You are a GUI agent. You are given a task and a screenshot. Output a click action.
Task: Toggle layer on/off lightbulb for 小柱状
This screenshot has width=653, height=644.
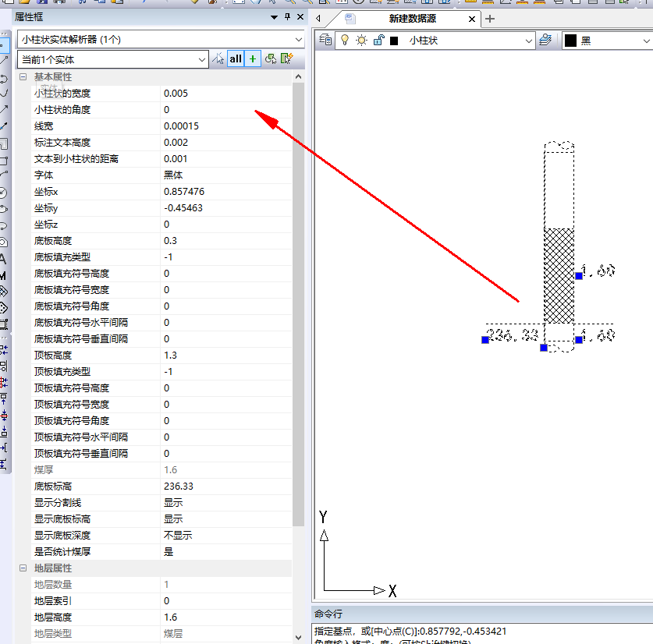click(x=344, y=40)
